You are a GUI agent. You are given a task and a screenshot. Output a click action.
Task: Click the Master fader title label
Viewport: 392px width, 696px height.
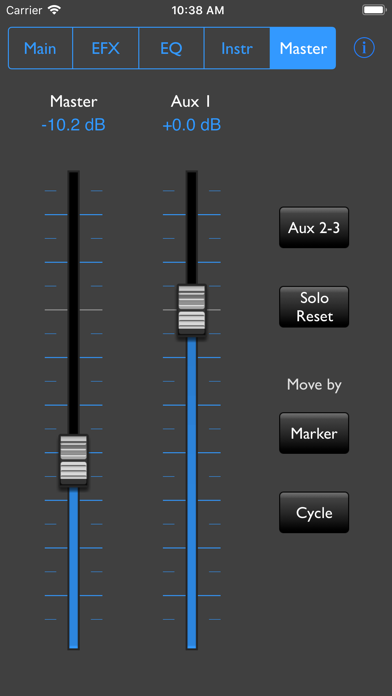coord(73,101)
